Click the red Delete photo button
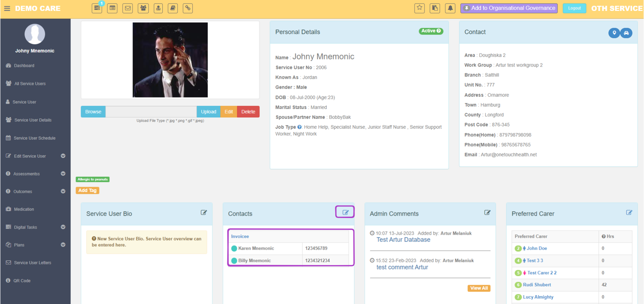 coord(248,112)
